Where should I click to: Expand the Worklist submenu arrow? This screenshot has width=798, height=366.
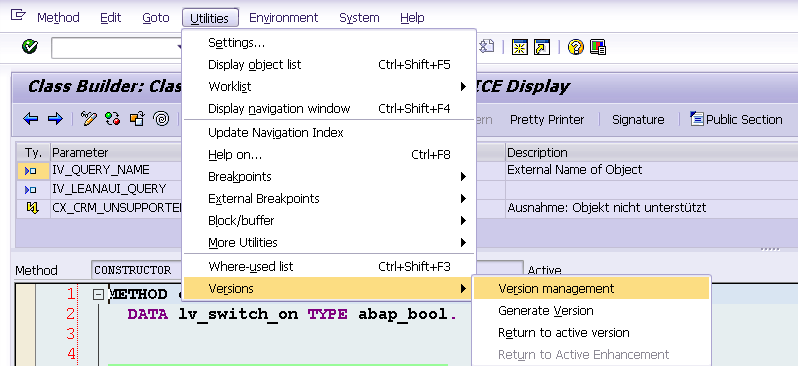[463, 87]
